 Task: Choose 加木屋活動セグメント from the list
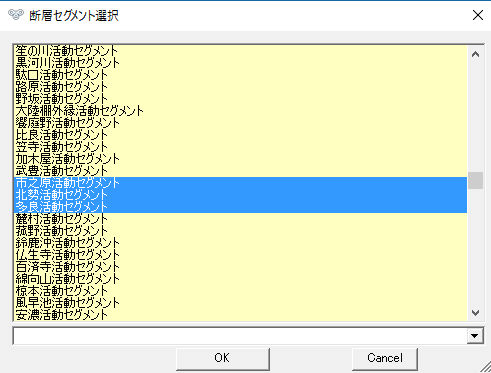tap(240, 159)
